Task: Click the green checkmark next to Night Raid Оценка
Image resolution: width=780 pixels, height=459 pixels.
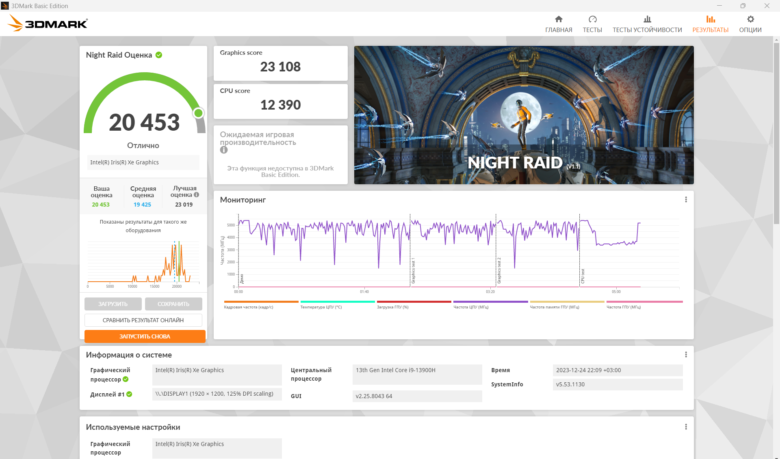Action: 159,55
